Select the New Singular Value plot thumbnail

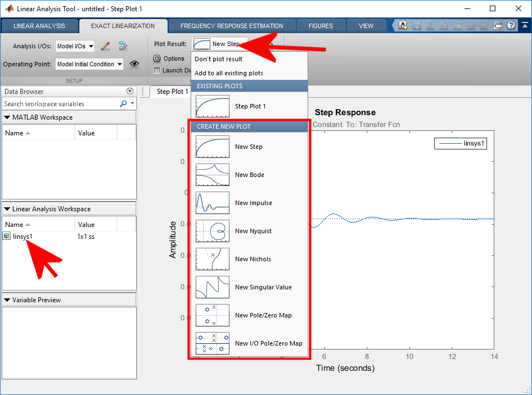(x=213, y=287)
